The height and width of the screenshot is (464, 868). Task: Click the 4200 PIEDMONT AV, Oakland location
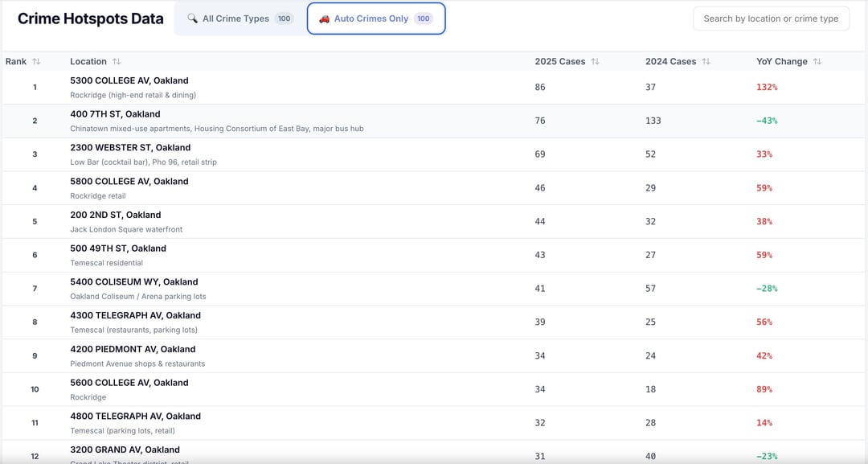pos(133,349)
